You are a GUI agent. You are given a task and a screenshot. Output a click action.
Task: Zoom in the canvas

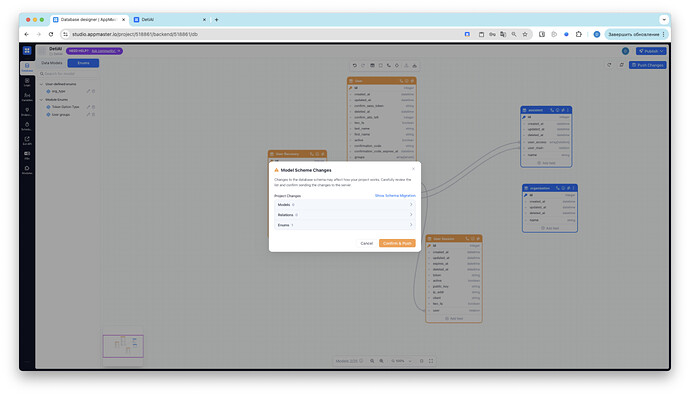[x=382, y=361]
